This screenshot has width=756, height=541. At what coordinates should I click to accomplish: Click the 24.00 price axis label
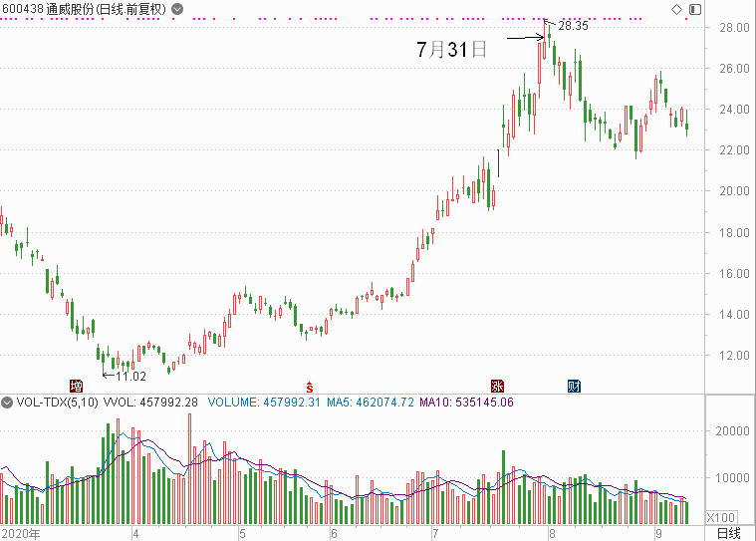(x=734, y=110)
